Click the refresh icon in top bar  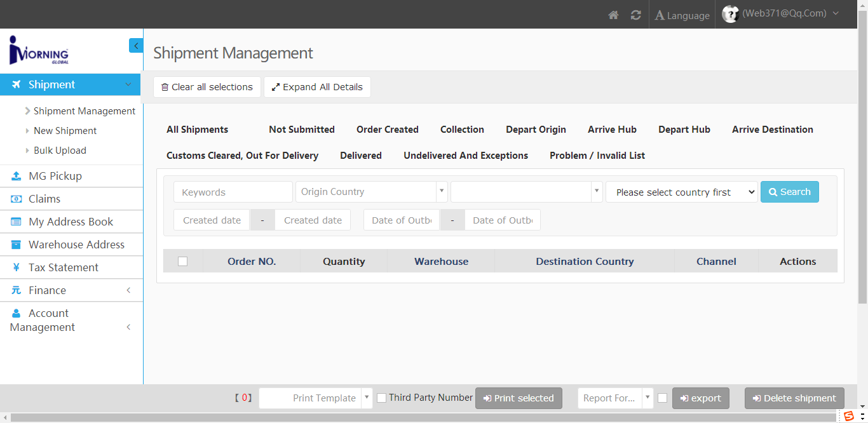tap(635, 15)
